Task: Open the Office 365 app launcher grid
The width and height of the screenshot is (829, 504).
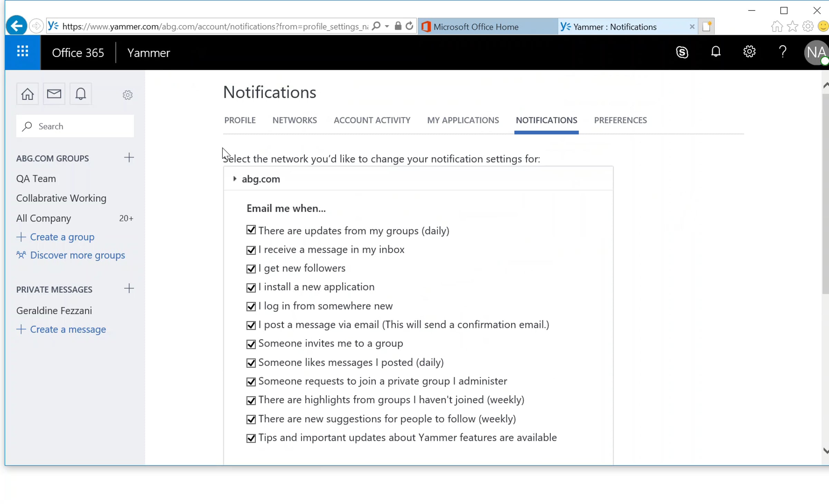Action: [x=23, y=52]
